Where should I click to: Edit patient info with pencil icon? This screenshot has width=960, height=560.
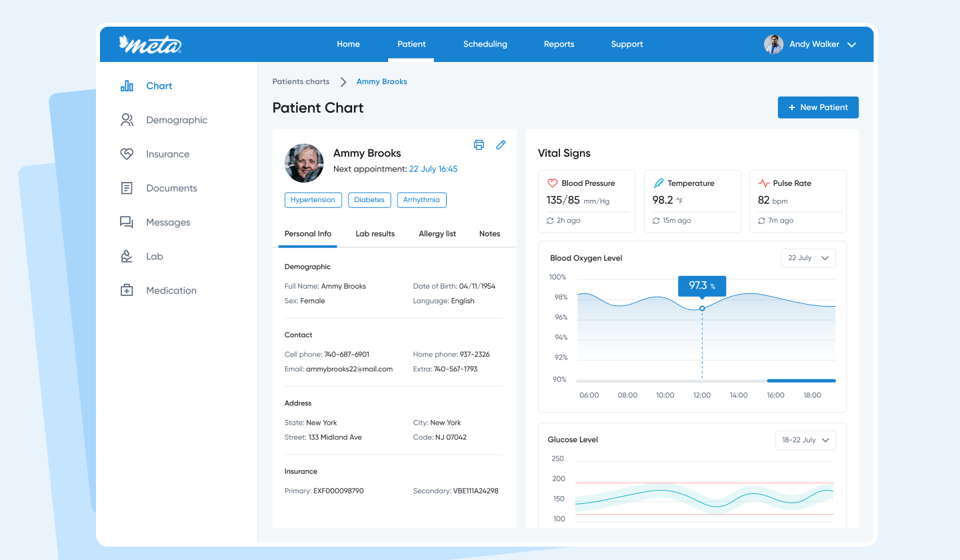[x=501, y=145]
